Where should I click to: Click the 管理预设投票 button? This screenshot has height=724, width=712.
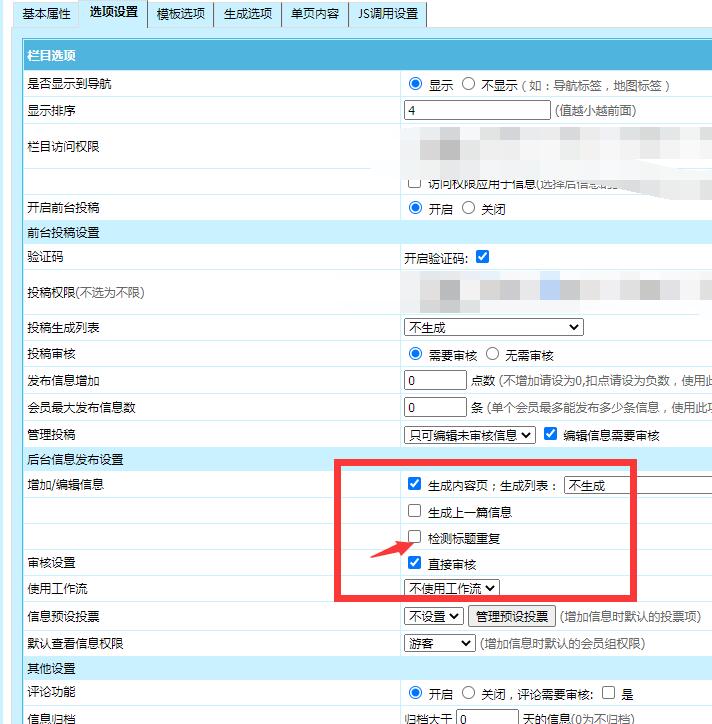click(x=511, y=616)
